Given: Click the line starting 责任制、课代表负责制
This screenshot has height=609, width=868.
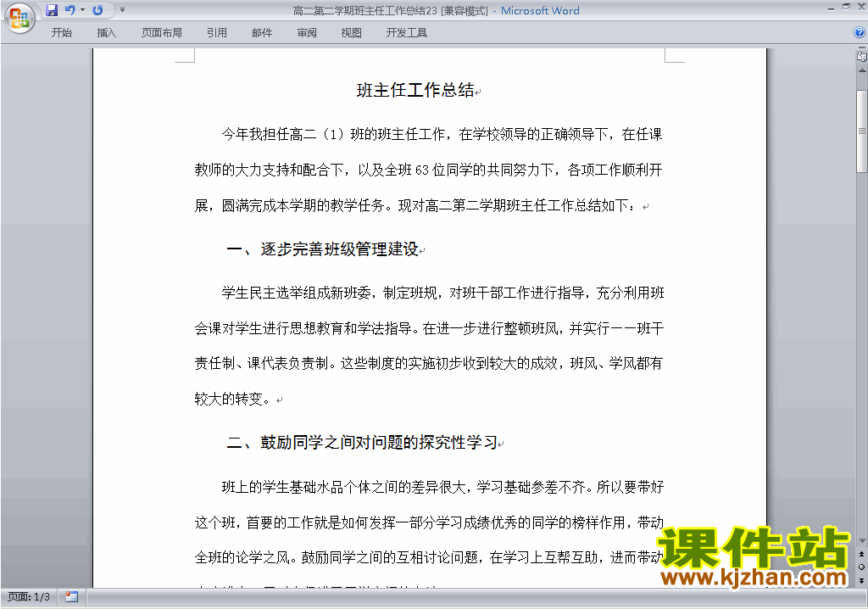Looking at the screenshot, I should tap(428, 363).
